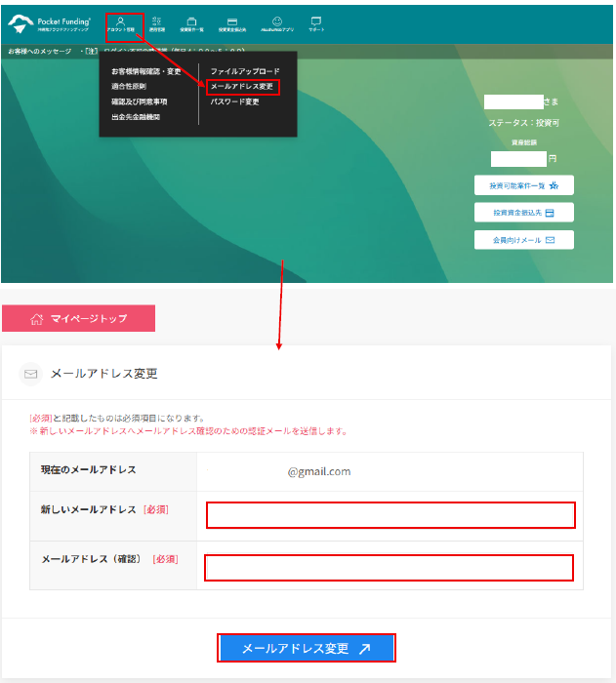Viewport: 616px width, 683px height.
Task: Open 会員向けメール button with envelope
Action: point(523,240)
